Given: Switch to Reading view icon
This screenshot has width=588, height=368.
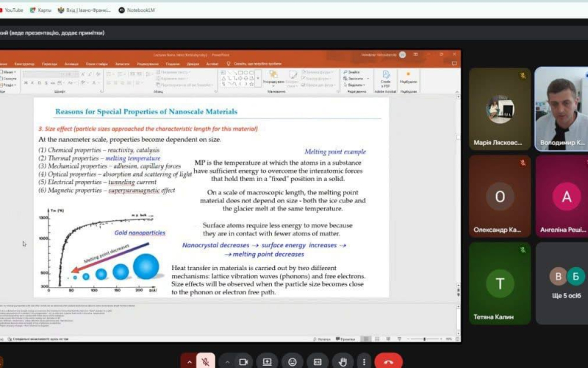Looking at the screenshot, I should (x=388, y=339).
